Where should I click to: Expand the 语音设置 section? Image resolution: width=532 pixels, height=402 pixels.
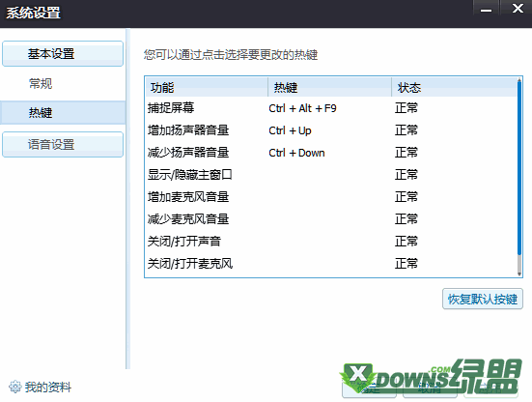pyautogui.click(x=63, y=145)
